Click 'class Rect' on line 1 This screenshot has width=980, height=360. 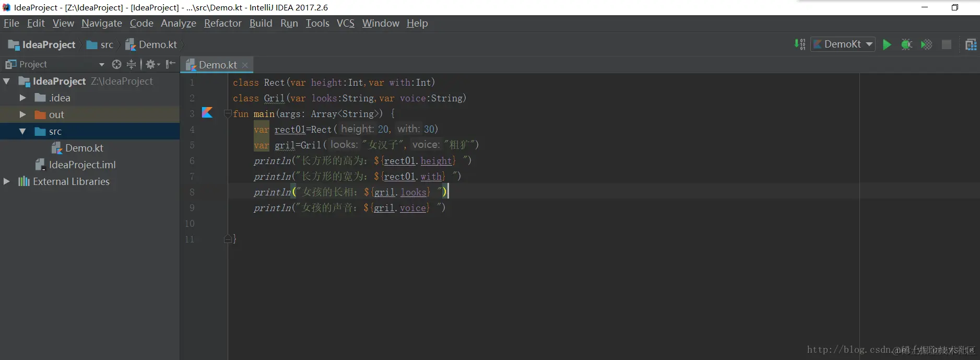(258, 83)
